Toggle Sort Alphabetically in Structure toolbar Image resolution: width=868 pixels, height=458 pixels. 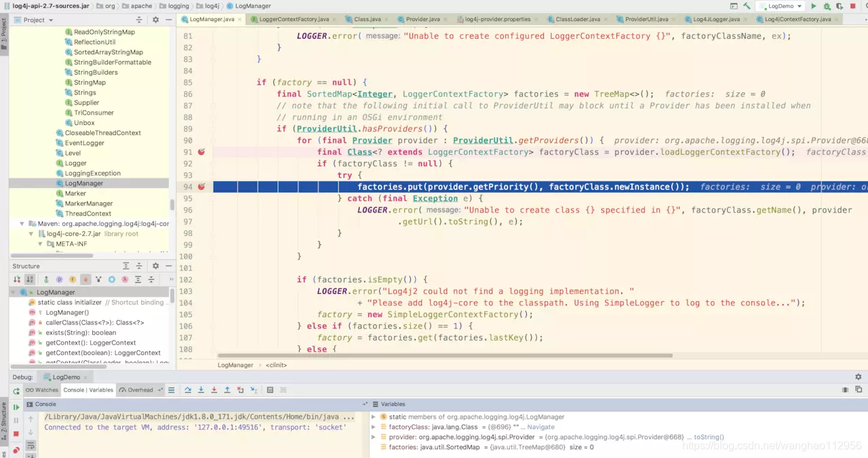(30, 279)
